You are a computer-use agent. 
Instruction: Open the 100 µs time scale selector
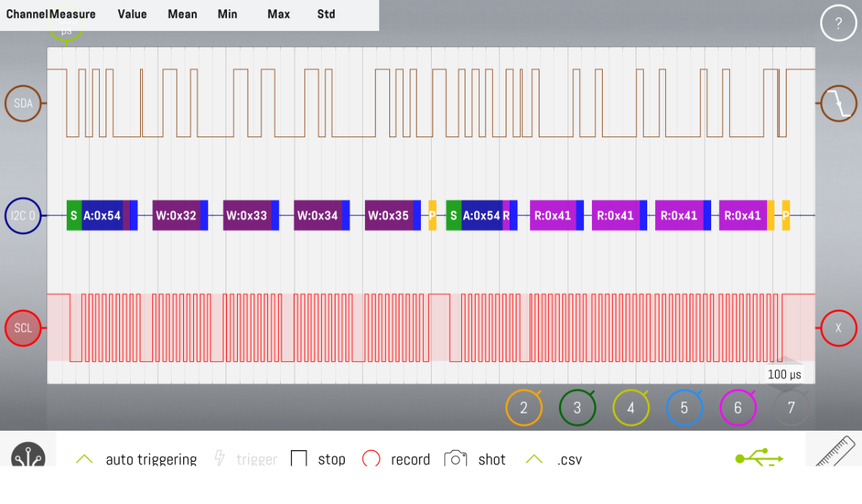click(784, 374)
